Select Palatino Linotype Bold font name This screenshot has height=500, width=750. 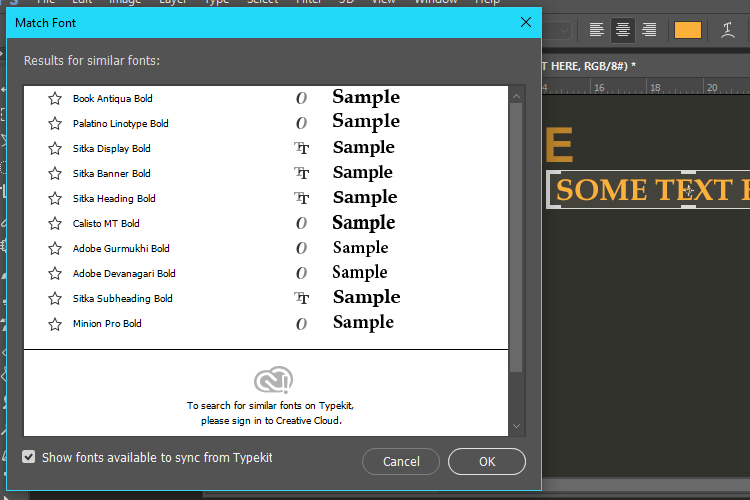click(x=121, y=123)
